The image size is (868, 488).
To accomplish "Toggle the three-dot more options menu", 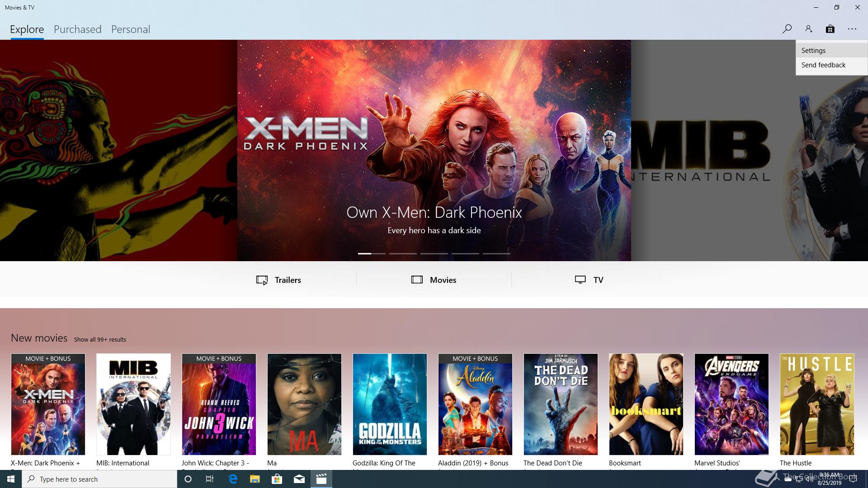I will click(x=852, y=29).
